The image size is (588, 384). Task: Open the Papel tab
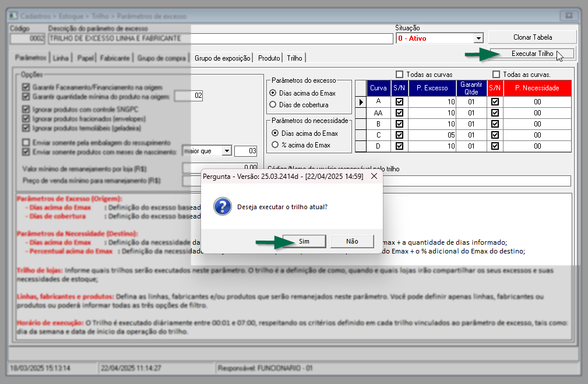(x=86, y=58)
